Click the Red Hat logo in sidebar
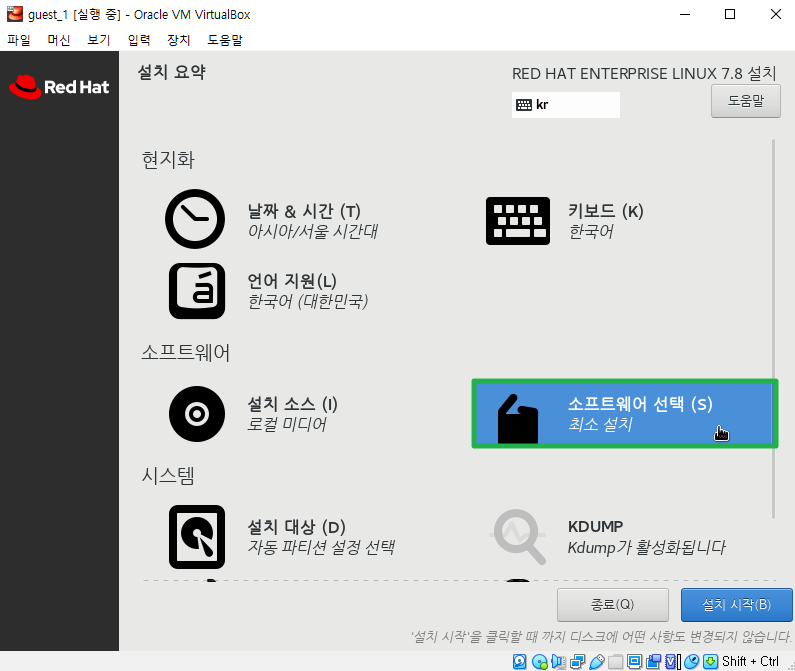Screen dimensions: 795x671 59,87
